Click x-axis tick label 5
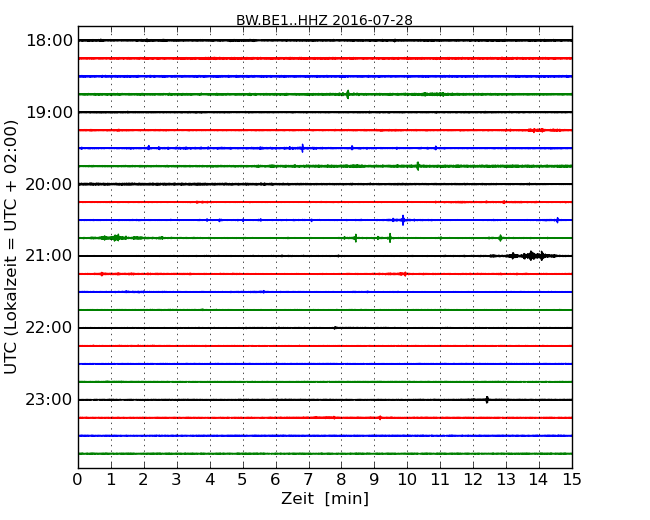 [x=242, y=480]
